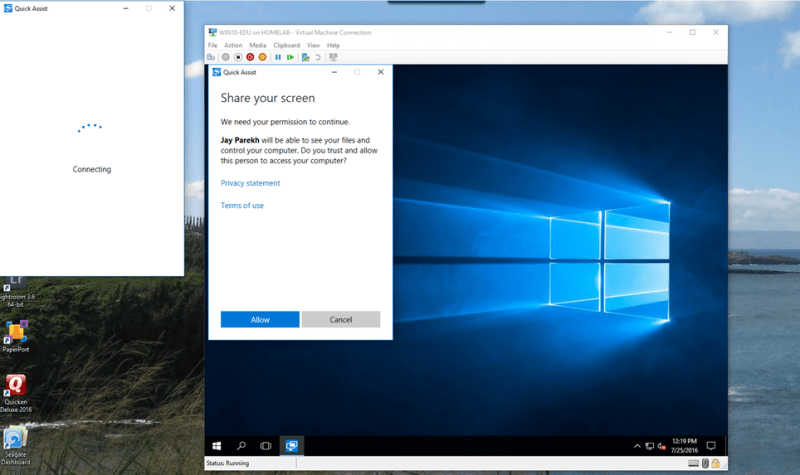Open the Terms of use link
800x475 pixels.
(242, 205)
